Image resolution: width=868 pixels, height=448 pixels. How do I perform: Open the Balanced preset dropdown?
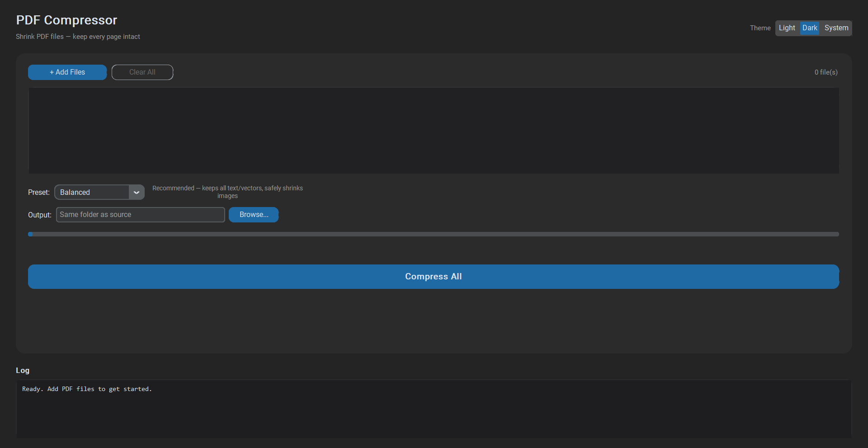[99, 192]
